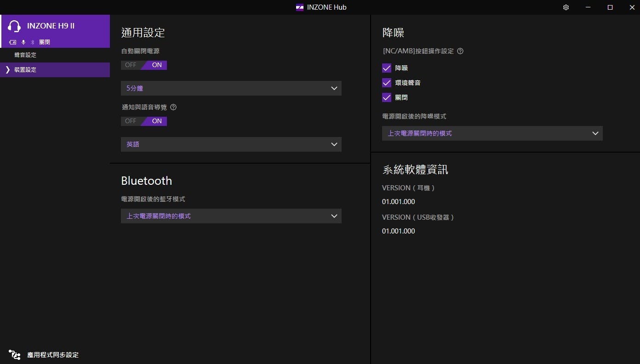Click the battery status icon in sidebar
Image resolution: width=640 pixels, height=364 pixels.
(x=13, y=42)
